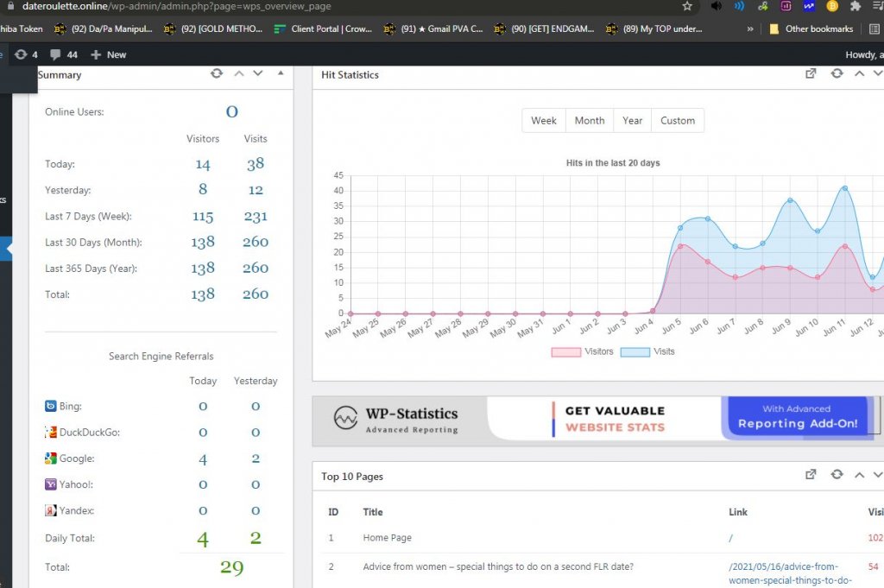
Task: Expand hidden bookmarks double chevron
Action: 750,28
